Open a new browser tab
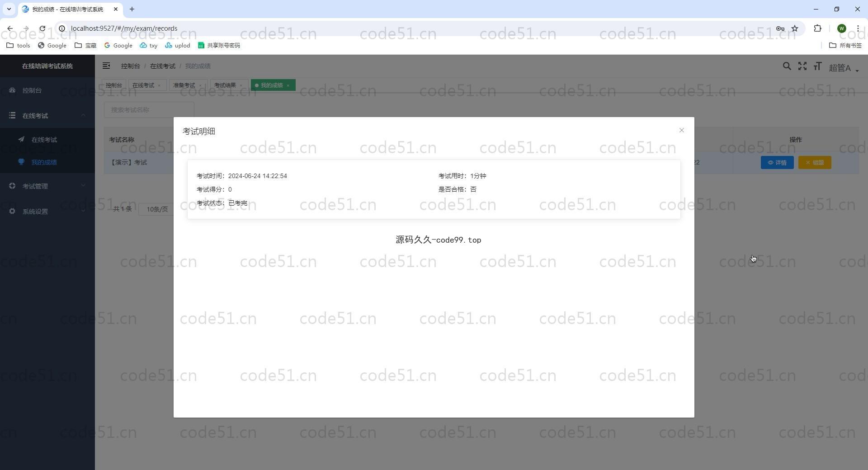The width and height of the screenshot is (868, 470). 132,9
